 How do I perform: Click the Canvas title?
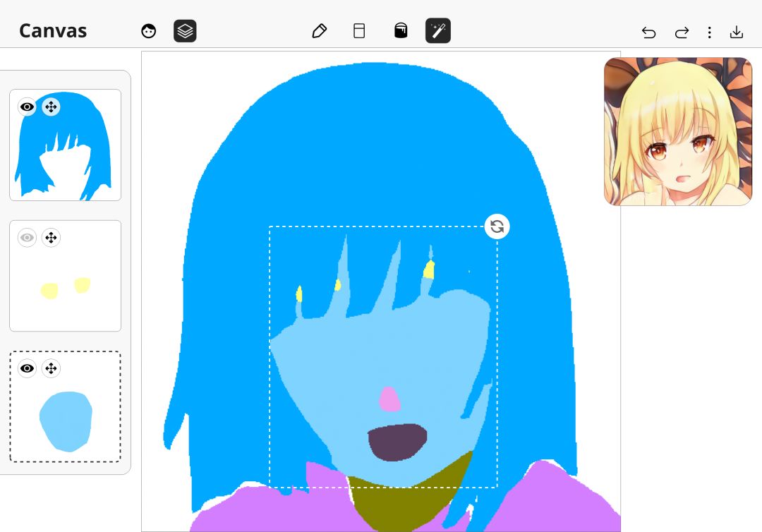pyautogui.click(x=53, y=31)
